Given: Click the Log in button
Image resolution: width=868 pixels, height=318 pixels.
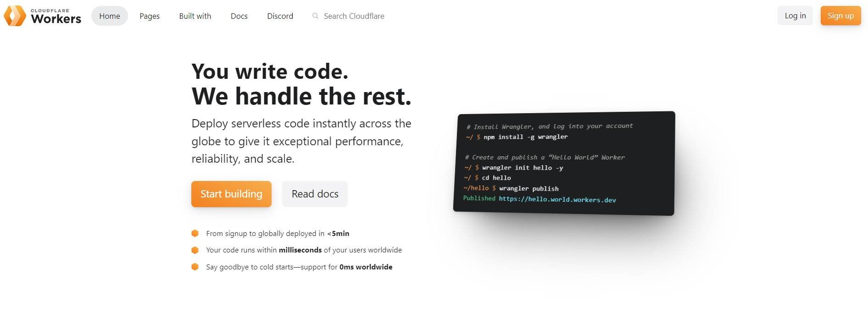Looking at the screenshot, I should point(795,16).
